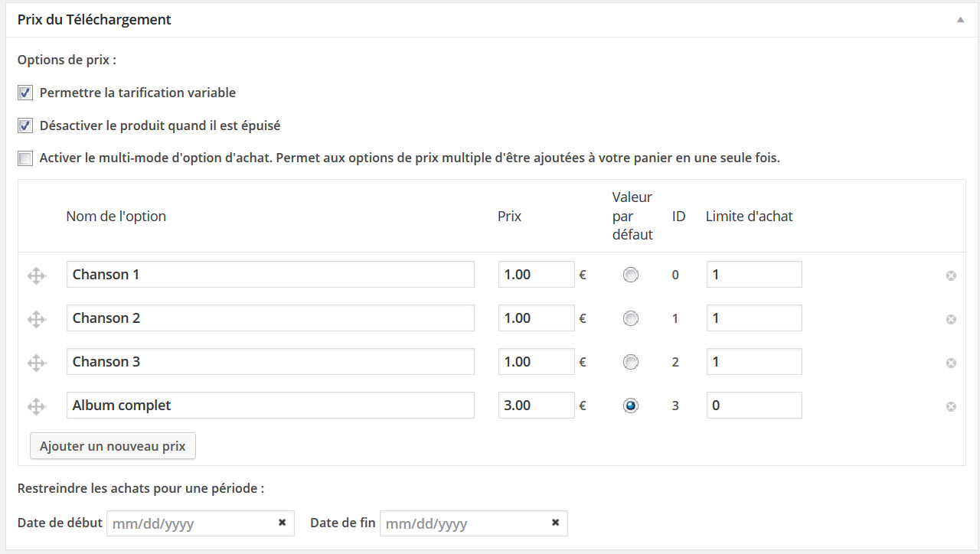Image resolution: width=980 pixels, height=554 pixels.
Task: Click the Chanson 3 option name field
Action: pyautogui.click(x=270, y=362)
